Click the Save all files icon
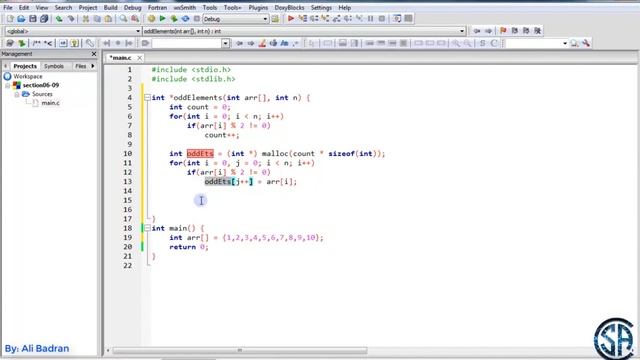This screenshot has height=360, width=640. (x=44, y=19)
